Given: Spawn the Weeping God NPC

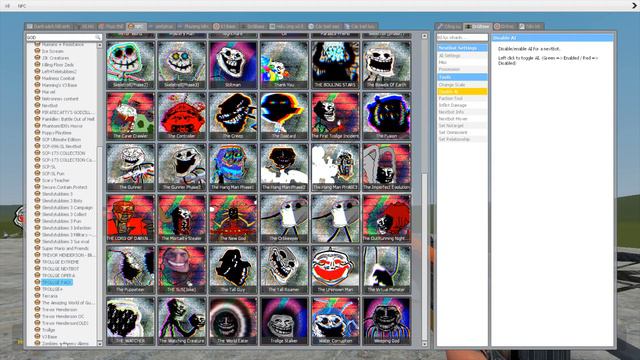Looking at the screenshot, I should point(387,321).
